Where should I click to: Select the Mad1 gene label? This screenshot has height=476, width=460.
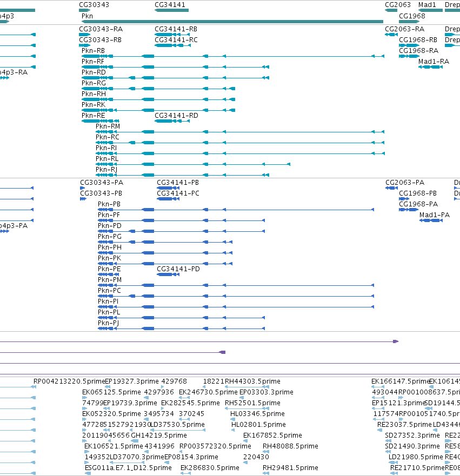pos(427,4)
